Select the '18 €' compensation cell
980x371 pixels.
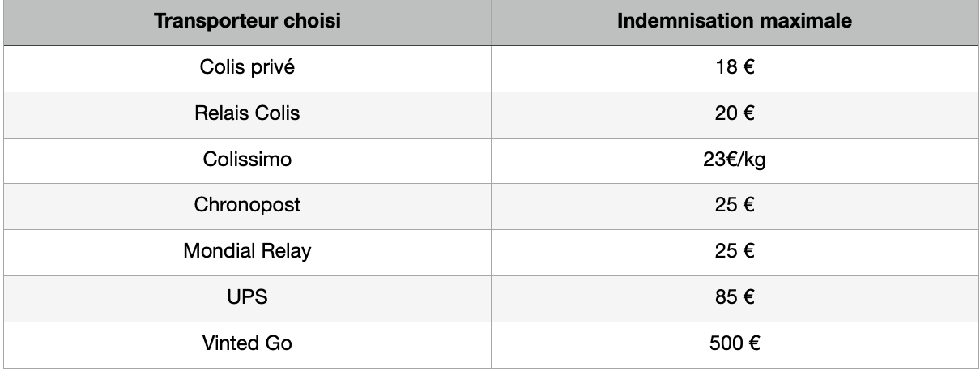pyautogui.click(x=736, y=67)
